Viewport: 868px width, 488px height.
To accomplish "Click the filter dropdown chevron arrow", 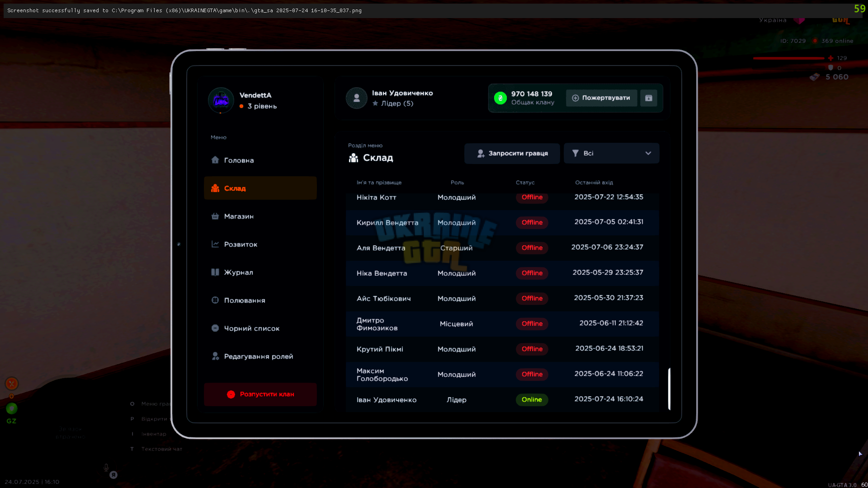I will (648, 153).
